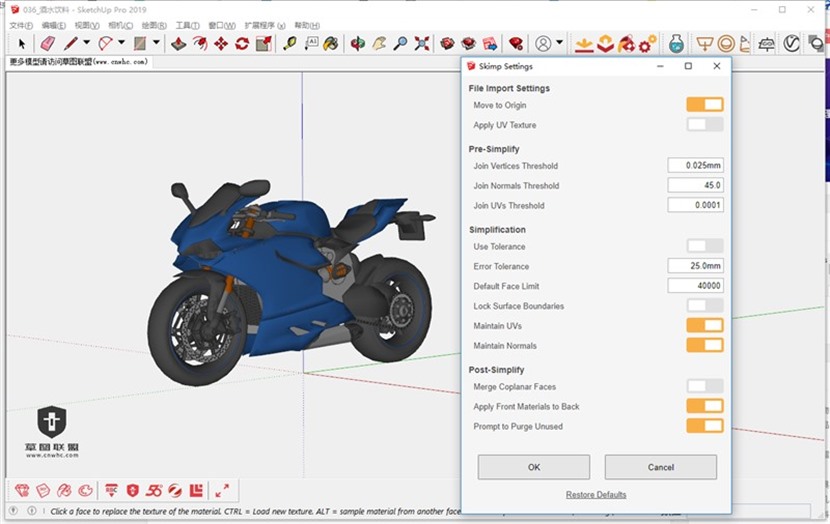Click the V-Ray logo icon
Viewport: 830px width, 524px height.
point(791,43)
